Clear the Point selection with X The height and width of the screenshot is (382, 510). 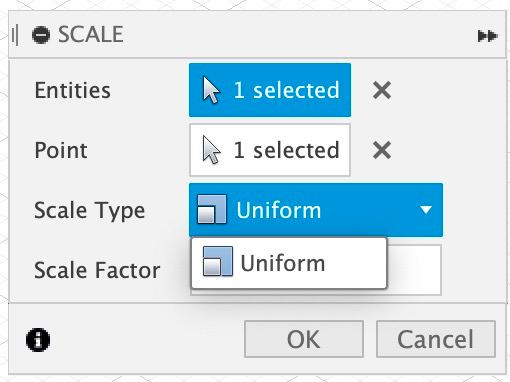click(x=382, y=150)
